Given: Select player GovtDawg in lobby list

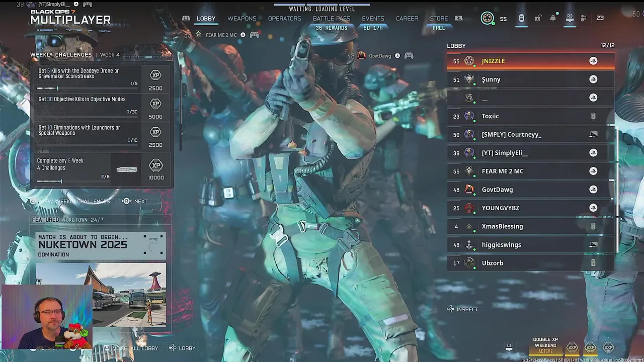Looking at the screenshot, I should click(x=531, y=190).
